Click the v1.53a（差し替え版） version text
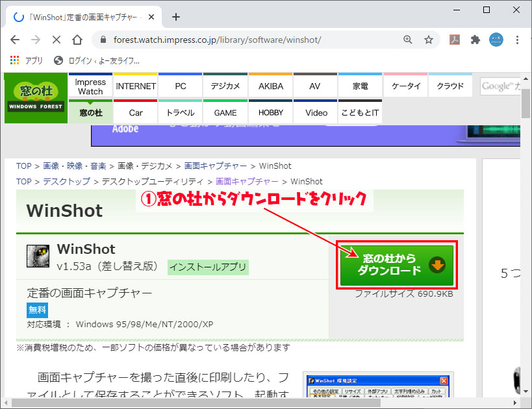Screen dimensions: 532x409 pos(108,266)
